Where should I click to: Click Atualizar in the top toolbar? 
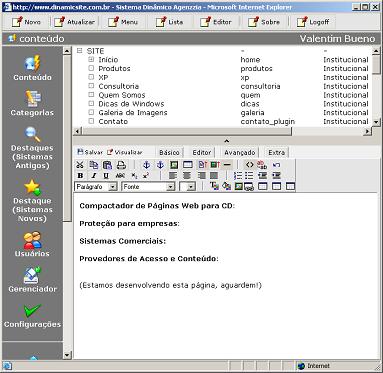pyautogui.click(x=74, y=22)
